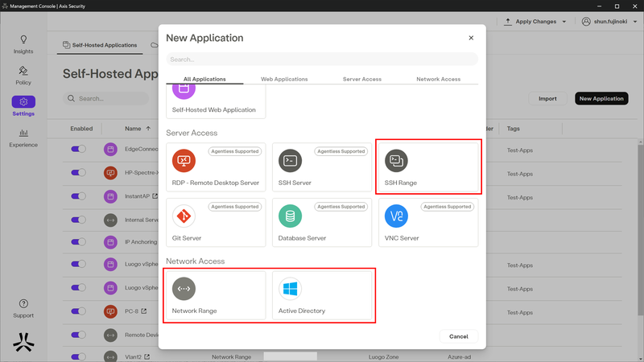Click the IP Anchoring row icon
644x362 pixels.
point(110,242)
